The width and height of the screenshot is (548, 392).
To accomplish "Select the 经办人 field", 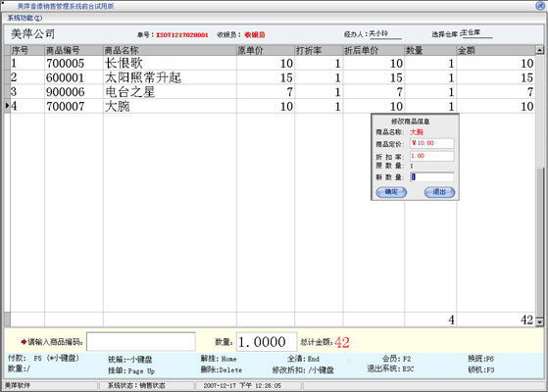I will click(x=385, y=34).
